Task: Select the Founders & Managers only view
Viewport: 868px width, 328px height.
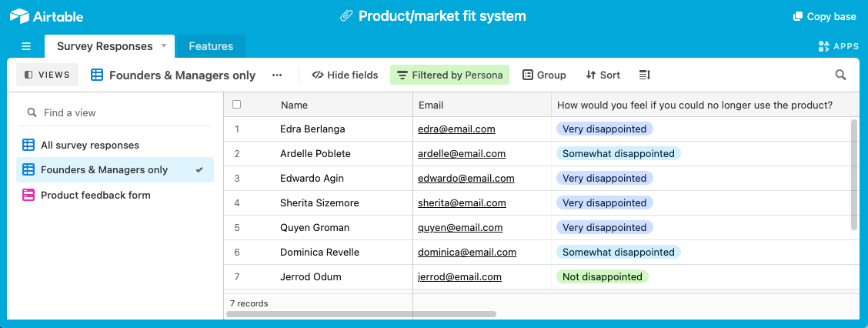Action: [115, 170]
